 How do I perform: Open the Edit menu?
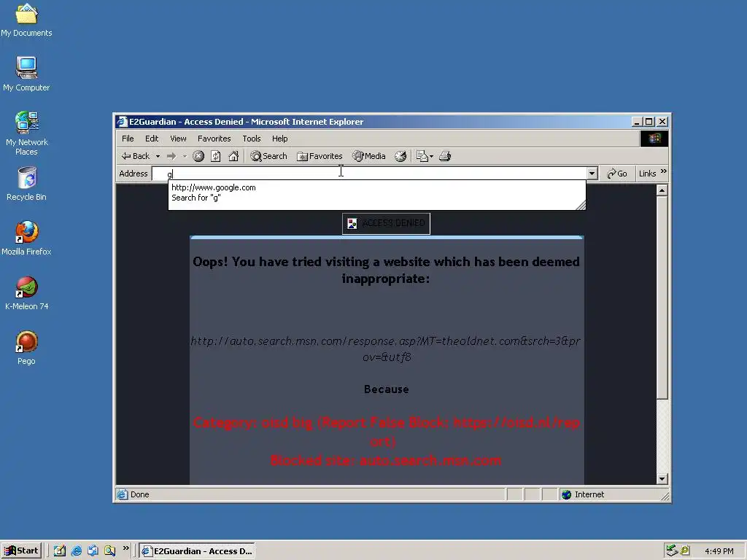pos(152,139)
